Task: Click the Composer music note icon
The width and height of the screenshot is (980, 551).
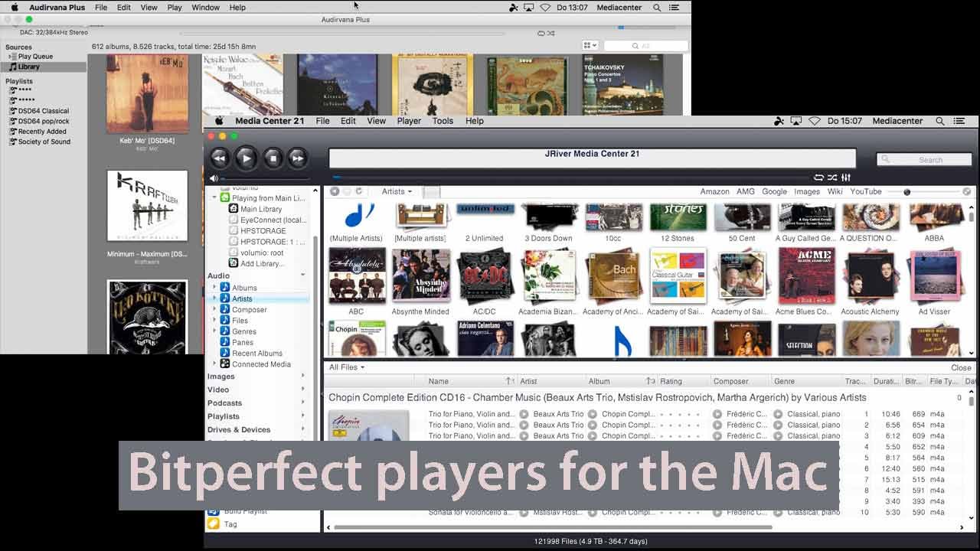Action: 225,309
